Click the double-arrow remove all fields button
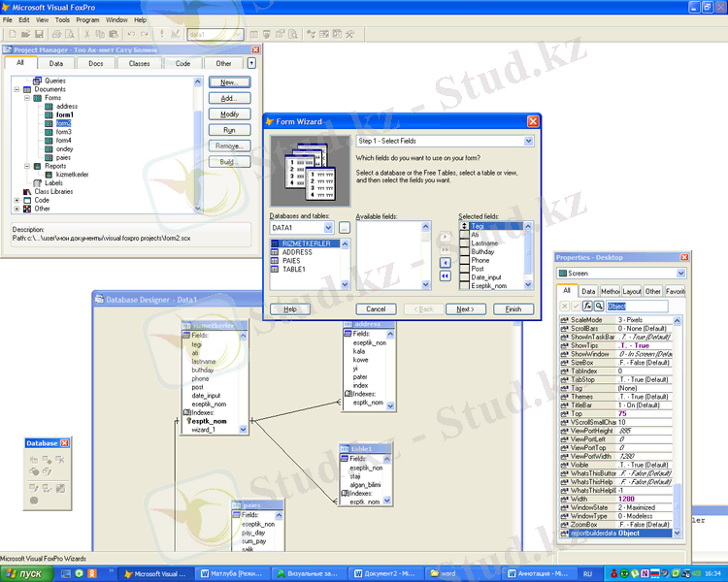Image resolution: width=728 pixels, height=582 pixels. click(445, 275)
